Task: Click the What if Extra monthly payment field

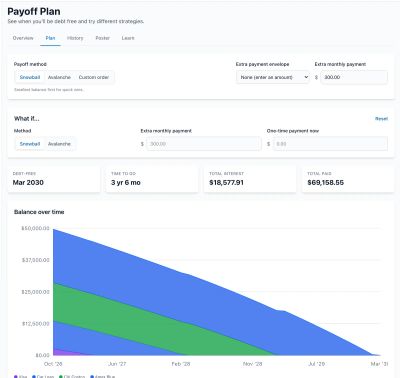Action: [204, 144]
